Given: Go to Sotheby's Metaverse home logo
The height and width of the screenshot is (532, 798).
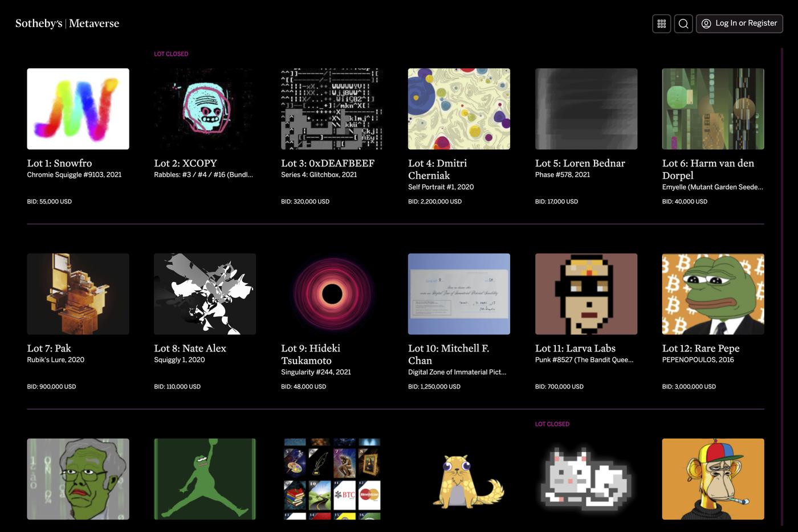Looking at the screenshot, I should point(67,23).
